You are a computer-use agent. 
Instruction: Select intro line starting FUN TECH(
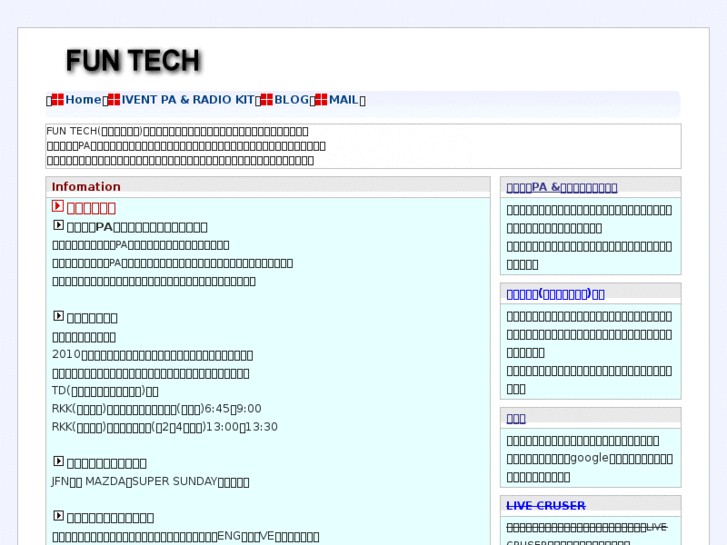pyautogui.click(x=177, y=131)
